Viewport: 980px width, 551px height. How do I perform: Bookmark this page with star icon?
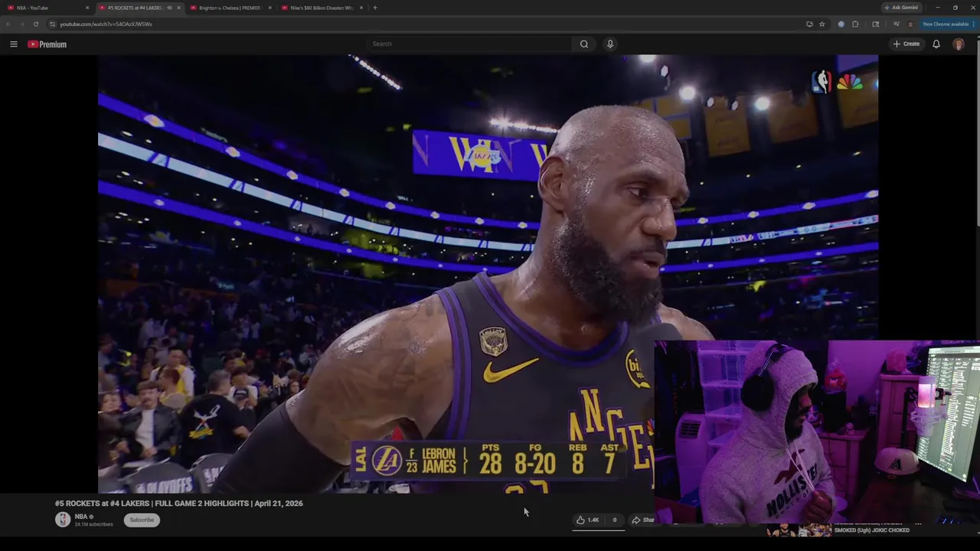(822, 24)
